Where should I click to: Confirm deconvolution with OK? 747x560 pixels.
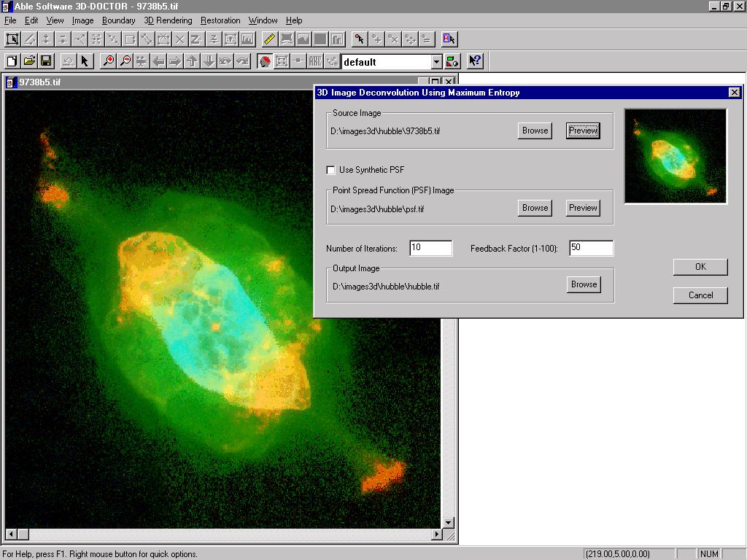point(700,267)
